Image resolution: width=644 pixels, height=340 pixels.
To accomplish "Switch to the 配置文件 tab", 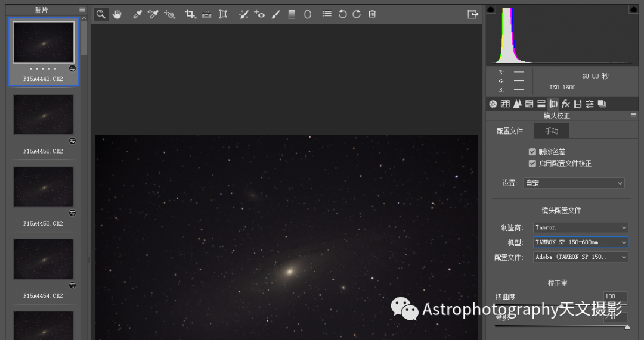I will 510,131.
